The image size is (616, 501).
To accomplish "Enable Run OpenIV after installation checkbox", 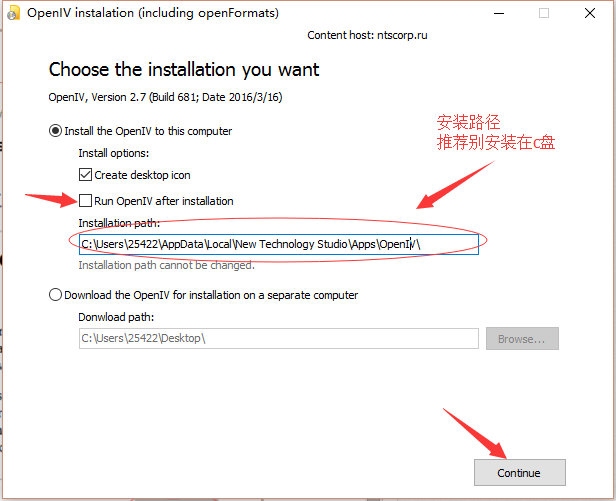I will [x=85, y=201].
